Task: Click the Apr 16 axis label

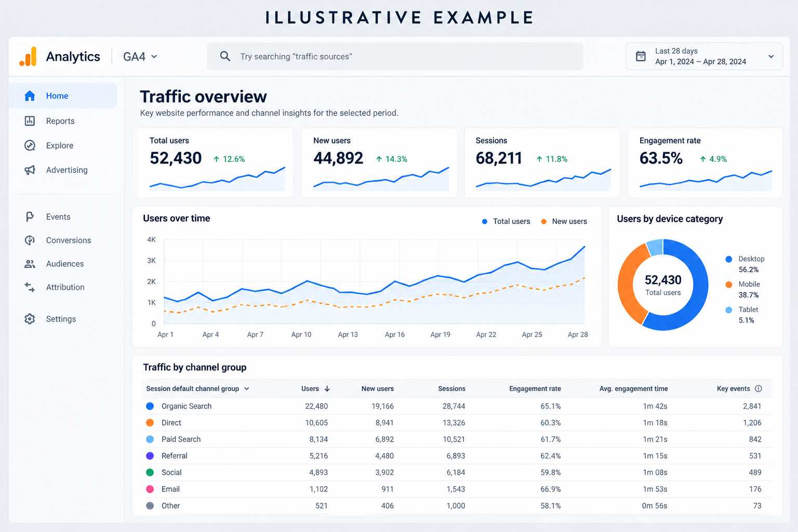Action: click(395, 335)
